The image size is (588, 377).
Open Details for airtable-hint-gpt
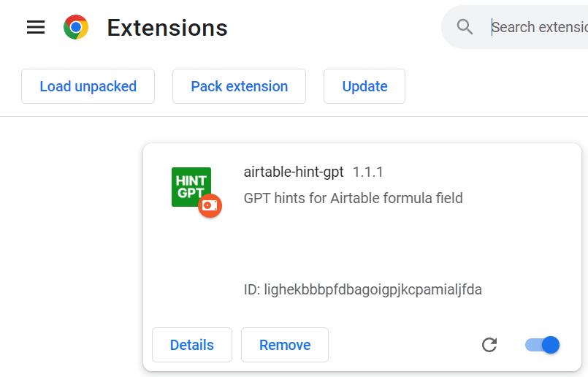point(192,345)
